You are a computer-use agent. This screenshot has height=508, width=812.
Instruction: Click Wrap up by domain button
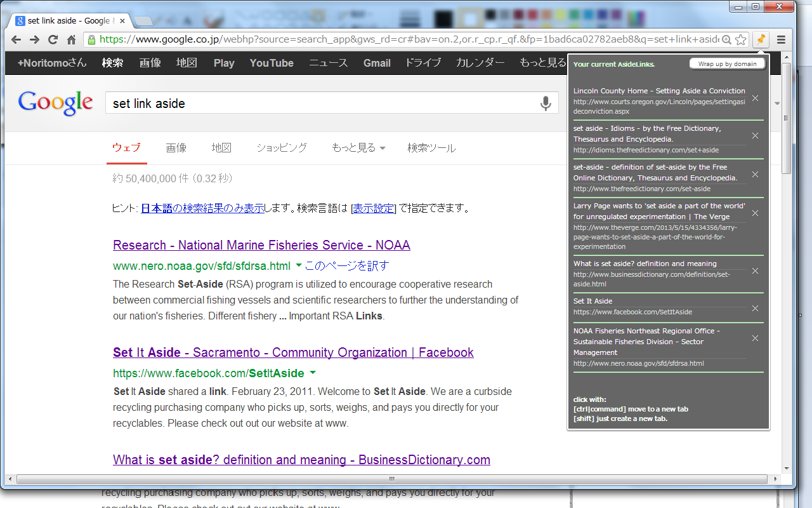tap(727, 63)
